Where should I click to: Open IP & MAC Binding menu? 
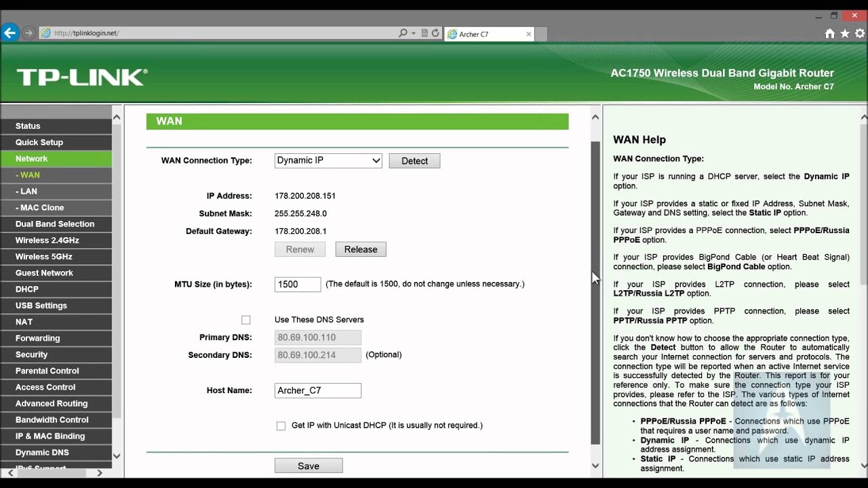coord(56,436)
